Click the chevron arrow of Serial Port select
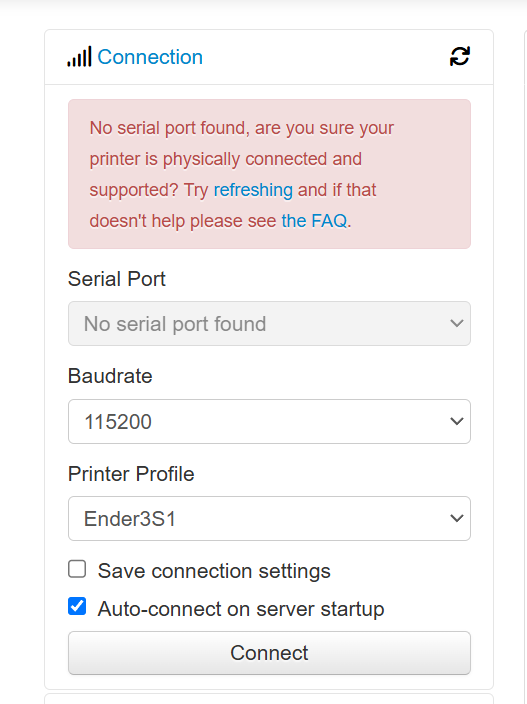Viewport: 527px width, 704px height. (457, 323)
